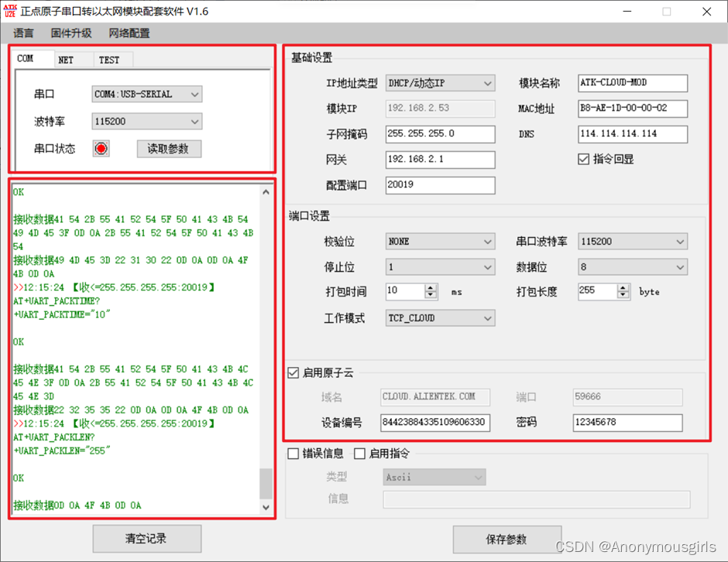
Task: Click the log scrollbar thumb
Action: click(x=266, y=483)
